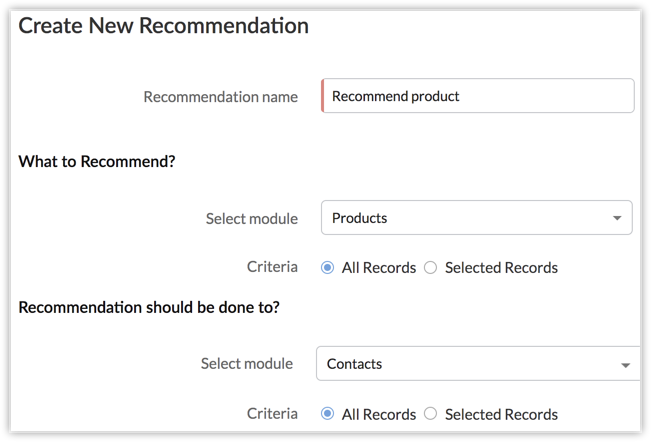Open the Products module dropdown

[476, 217]
